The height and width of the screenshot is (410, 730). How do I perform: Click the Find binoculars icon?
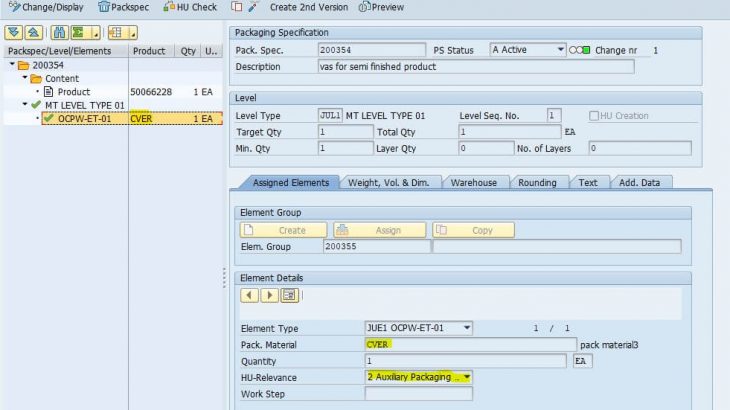pyautogui.click(x=59, y=32)
